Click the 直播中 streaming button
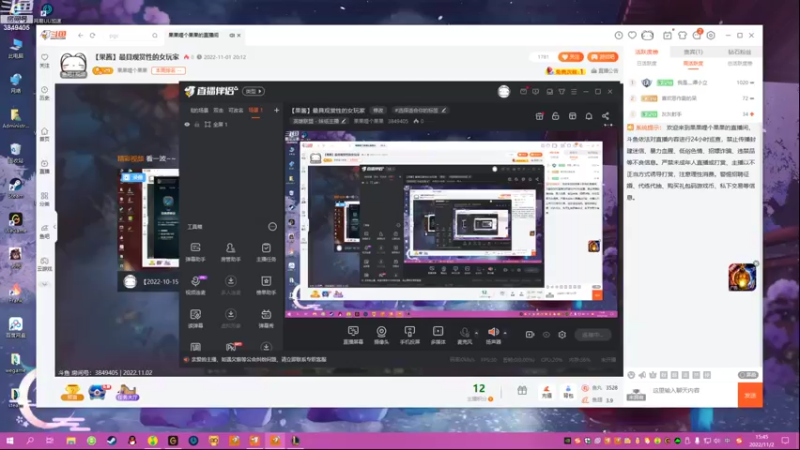800x450 pixels. [x=593, y=335]
